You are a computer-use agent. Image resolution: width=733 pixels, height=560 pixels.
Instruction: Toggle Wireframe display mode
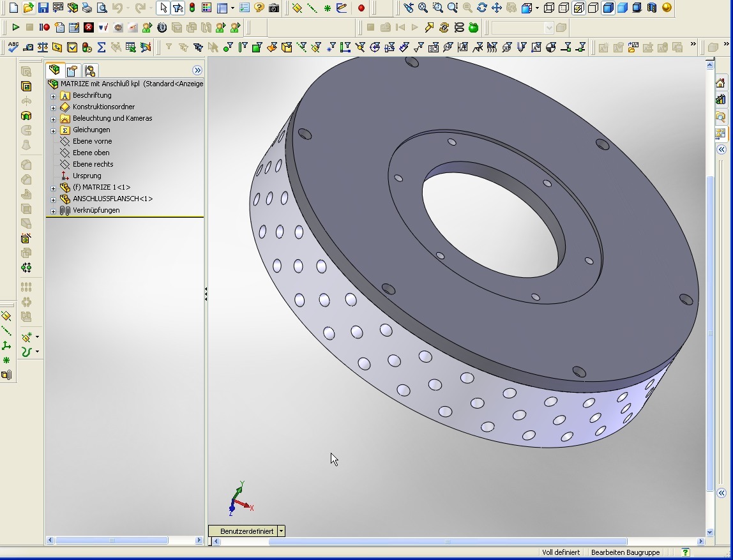(549, 8)
